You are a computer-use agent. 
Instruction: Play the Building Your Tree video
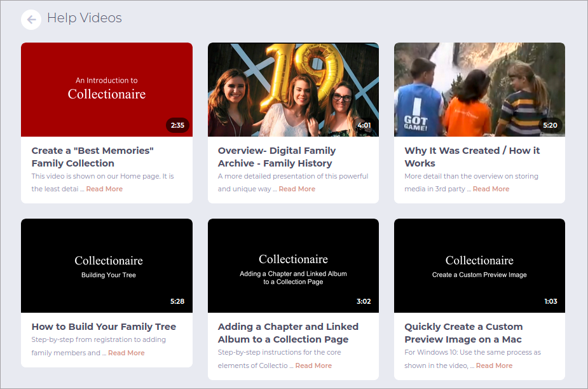point(107,266)
